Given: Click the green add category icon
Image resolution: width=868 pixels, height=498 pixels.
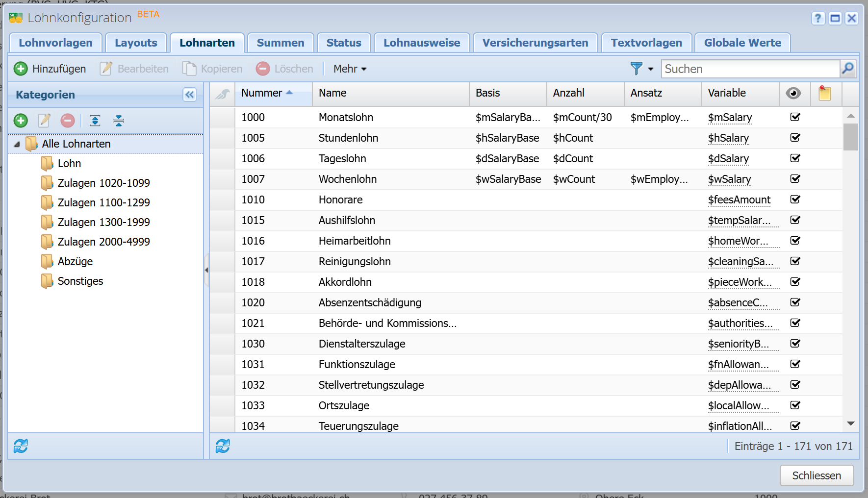Looking at the screenshot, I should point(21,121).
